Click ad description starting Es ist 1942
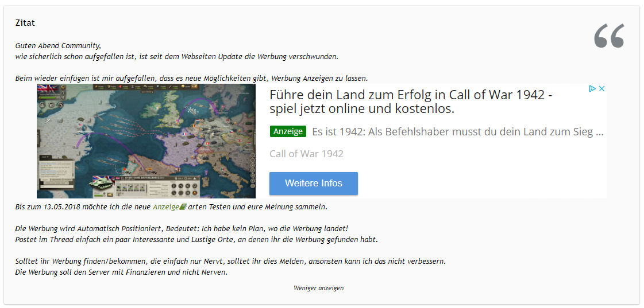This screenshot has height=308, width=644. 457,132
